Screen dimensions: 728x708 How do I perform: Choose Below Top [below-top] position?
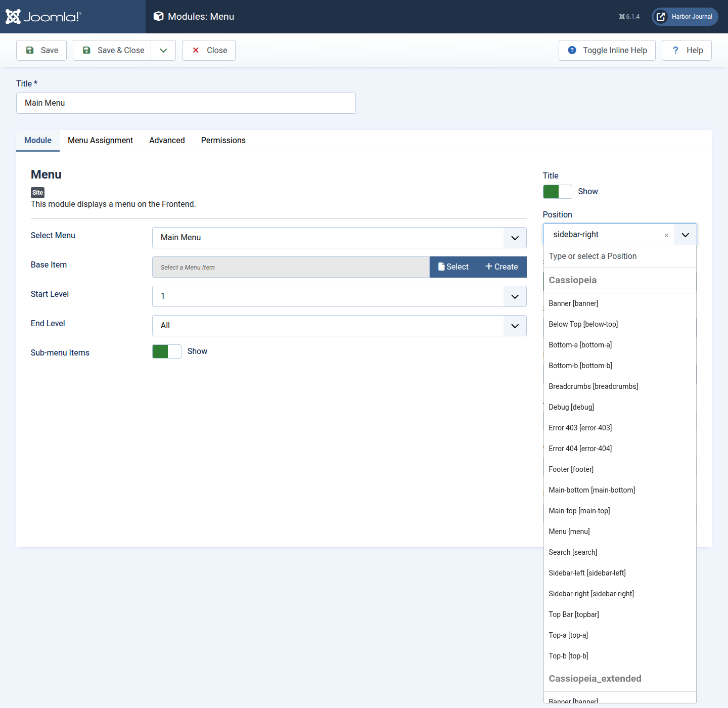(x=620, y=324)
